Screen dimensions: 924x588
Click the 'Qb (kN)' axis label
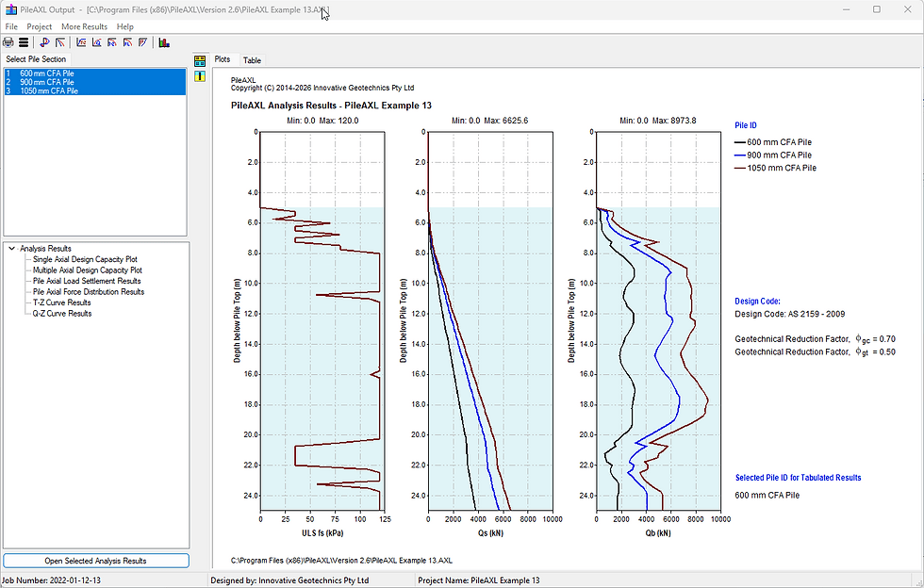pos(658,533)
